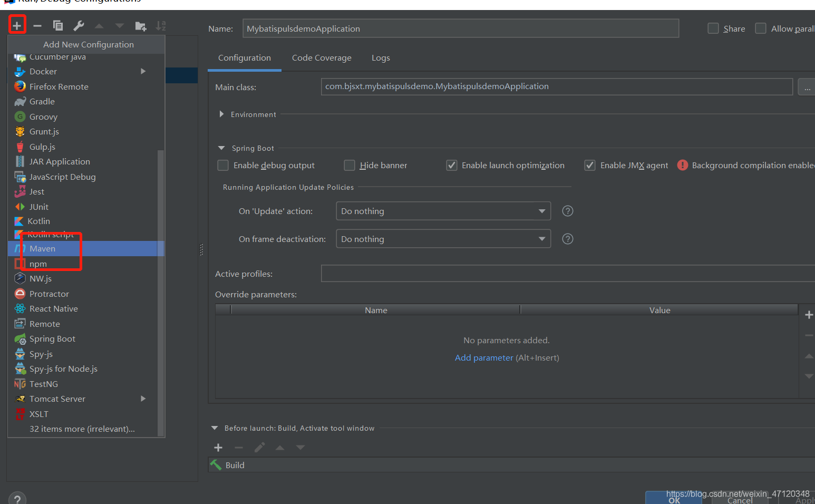
Task: Click the Move Up arrow in configurations toolbar
Action: tap(99, 25)
